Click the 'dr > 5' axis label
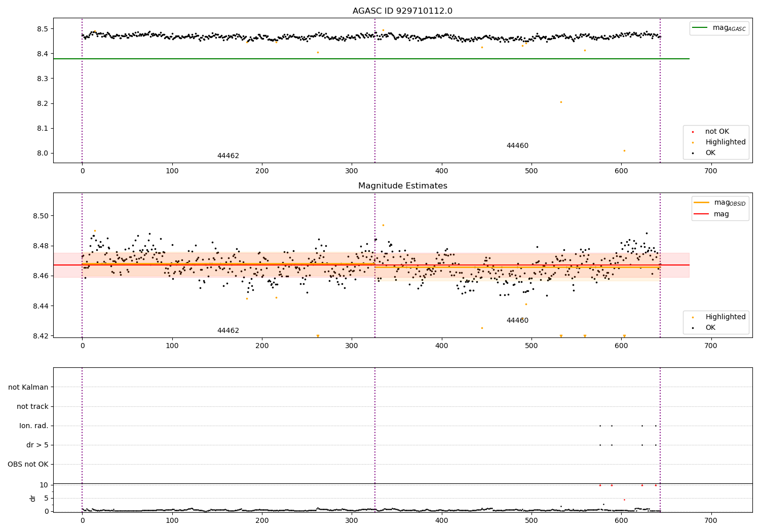The height and width of the screenshot is (532, 760). [37, 445]
